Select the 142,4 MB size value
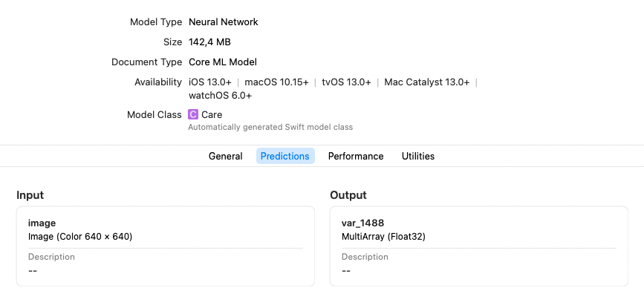Viewport: 644px width, 302px height. (209, 42)
